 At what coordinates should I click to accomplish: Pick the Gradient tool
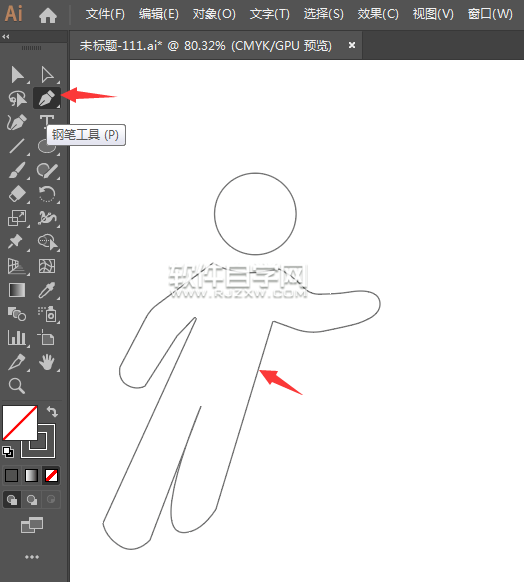click(17, 290)
